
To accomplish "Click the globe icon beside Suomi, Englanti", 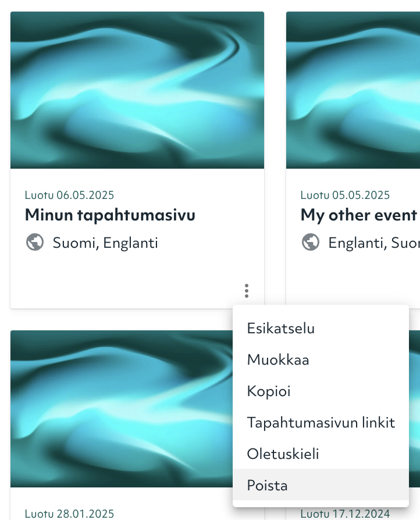I will tap(35, 242).
